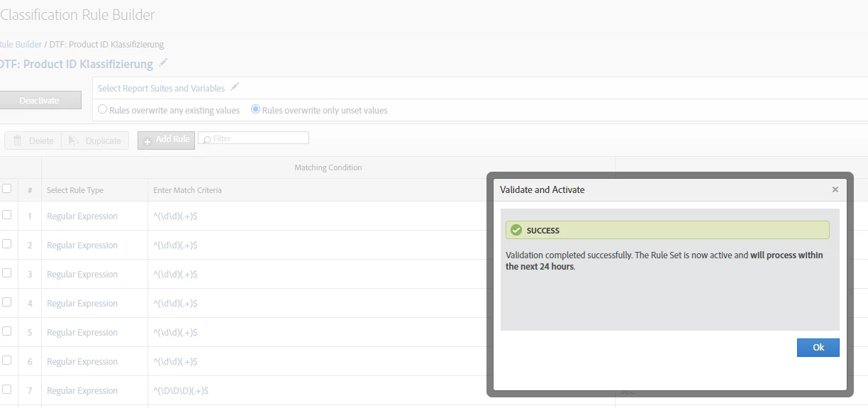The height and width of the screenshot is (408, 868).
Task: Click row number 4 cell
Action: pyautogui.click(x=30, y=303)
